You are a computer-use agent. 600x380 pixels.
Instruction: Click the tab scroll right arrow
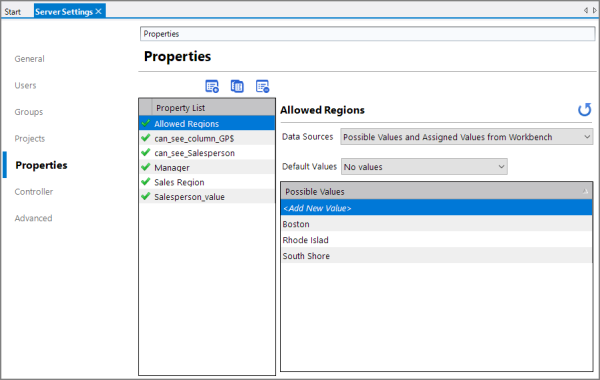594,10
